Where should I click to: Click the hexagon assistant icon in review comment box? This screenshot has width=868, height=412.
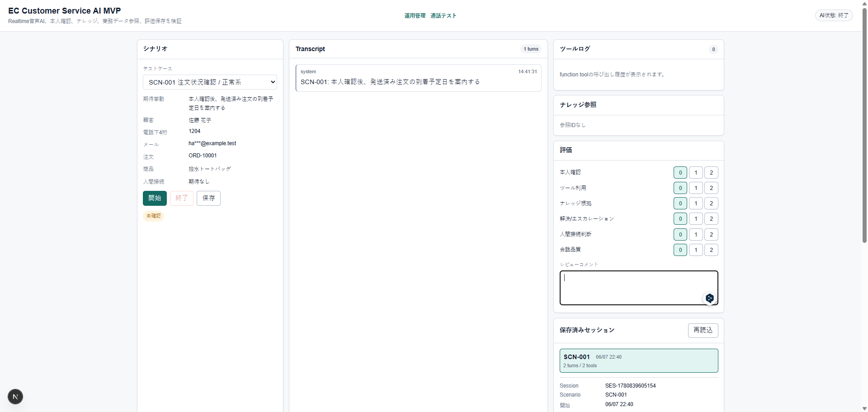[x=710, y=298]
